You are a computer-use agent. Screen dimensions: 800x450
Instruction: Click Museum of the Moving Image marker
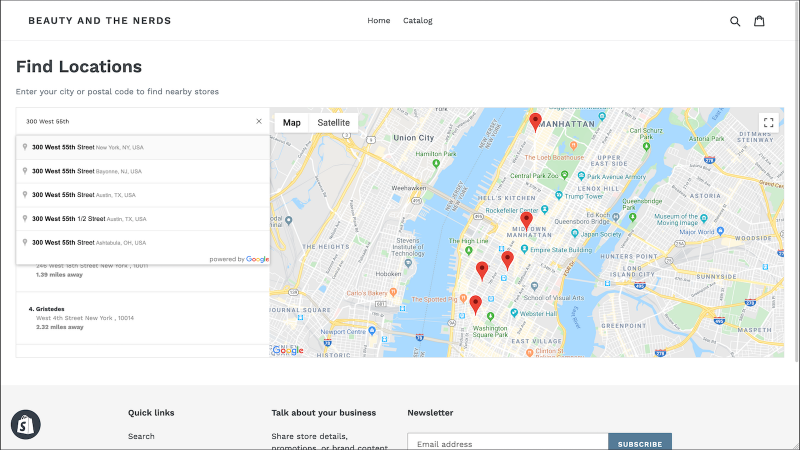click(704, 218)
